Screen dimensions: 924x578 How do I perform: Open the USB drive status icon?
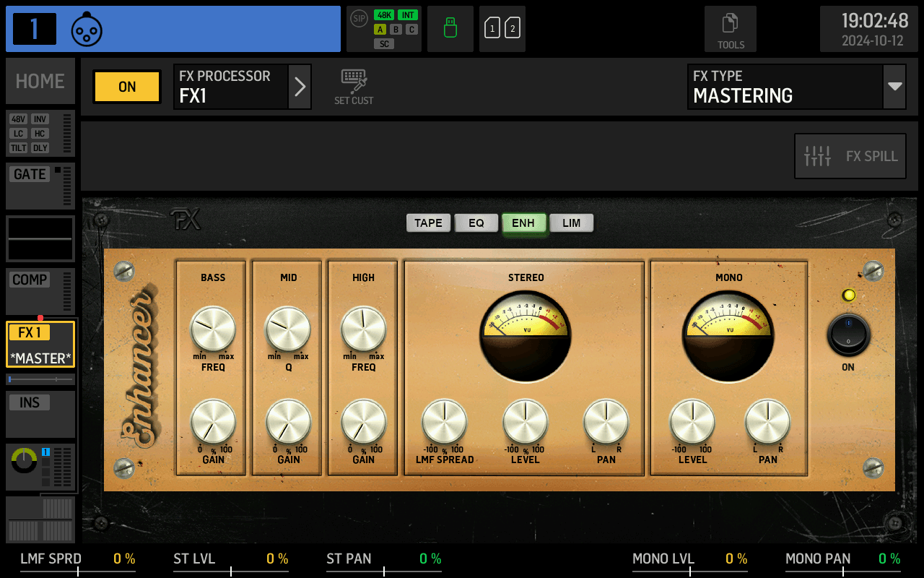450,29
